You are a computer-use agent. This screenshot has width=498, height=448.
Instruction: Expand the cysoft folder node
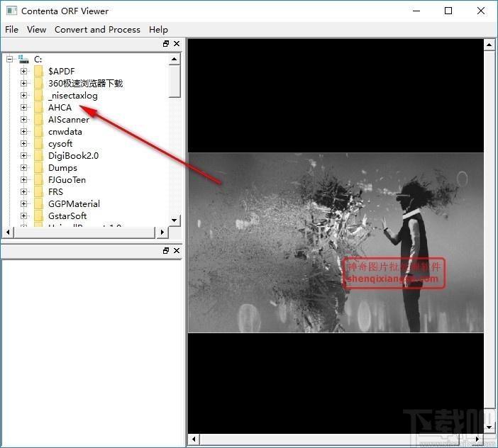(x=23, y=143)
